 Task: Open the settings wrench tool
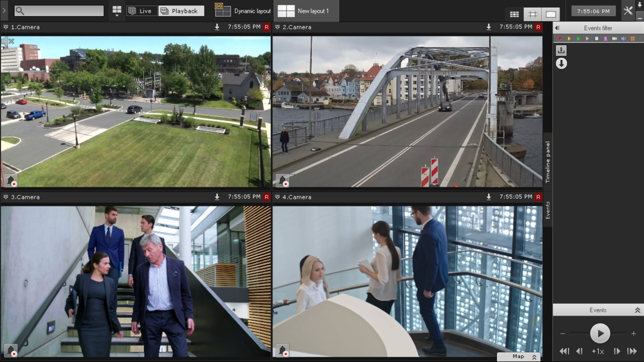(628, 11)
